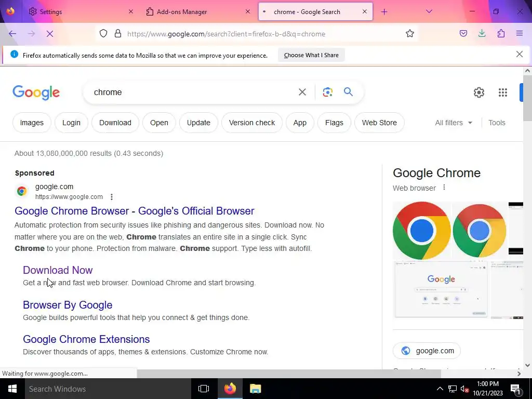Open a new tab
The height and width of the screenshot is (399, 532).
click(x=384, y=12)
